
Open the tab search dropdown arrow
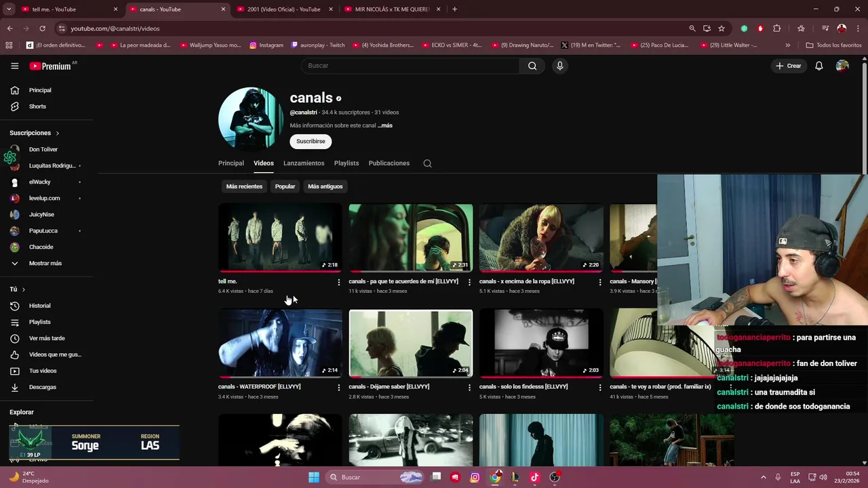(x=9, y=9)
